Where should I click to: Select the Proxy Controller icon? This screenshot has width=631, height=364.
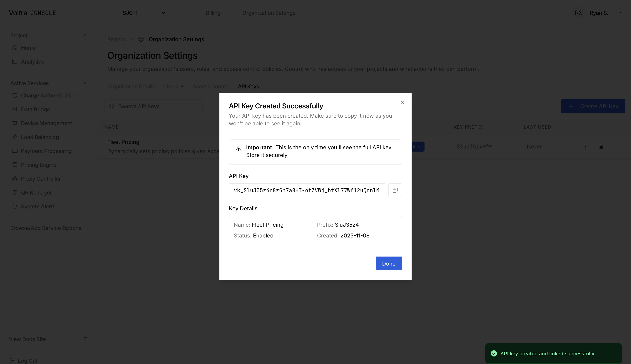[15, 179]
